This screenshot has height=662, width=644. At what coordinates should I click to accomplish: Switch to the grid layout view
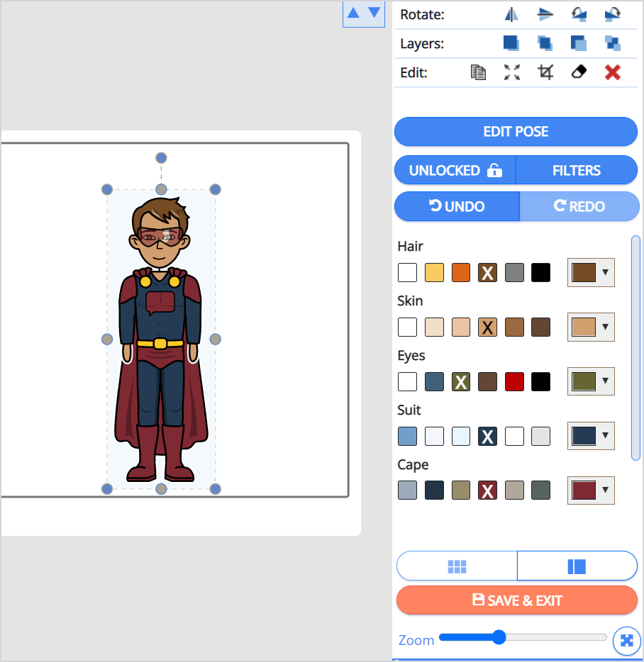point(457,566)
